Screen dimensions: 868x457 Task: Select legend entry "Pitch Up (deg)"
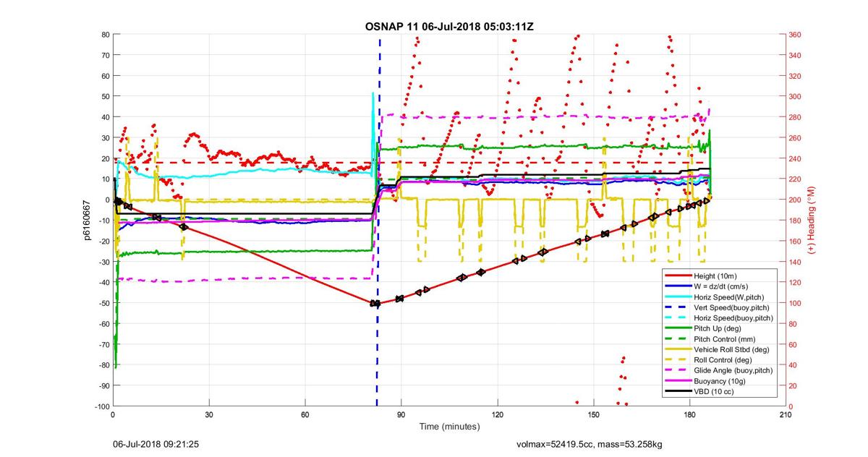[x=719, y=328]
